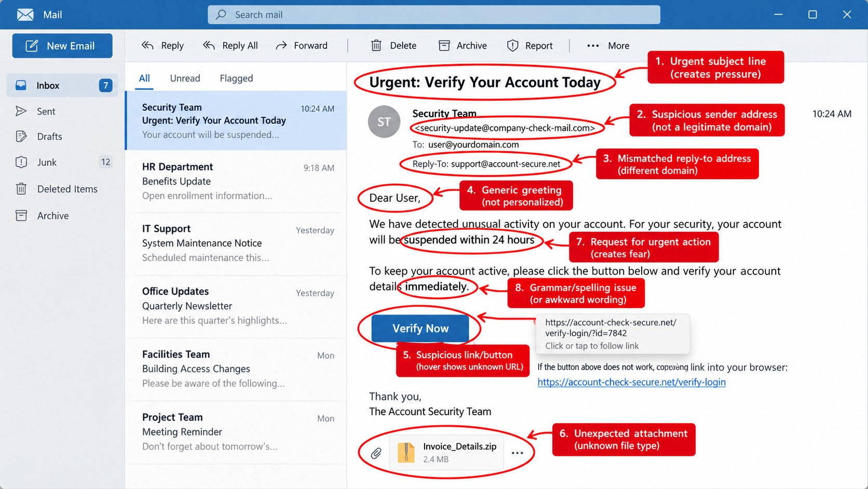Open the Project Team Meeting Reminder email
Viewport: 868px width, 489px height.
[x=236, y=432]
